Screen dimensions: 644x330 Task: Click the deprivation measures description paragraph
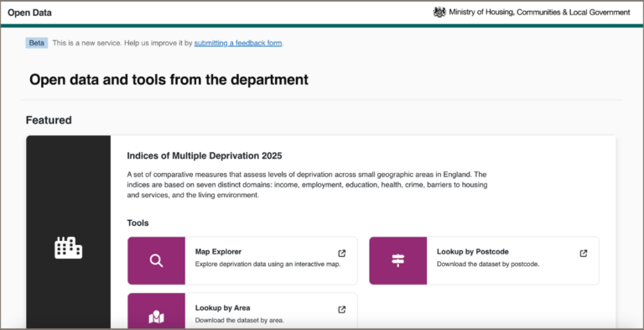[307, 185]
